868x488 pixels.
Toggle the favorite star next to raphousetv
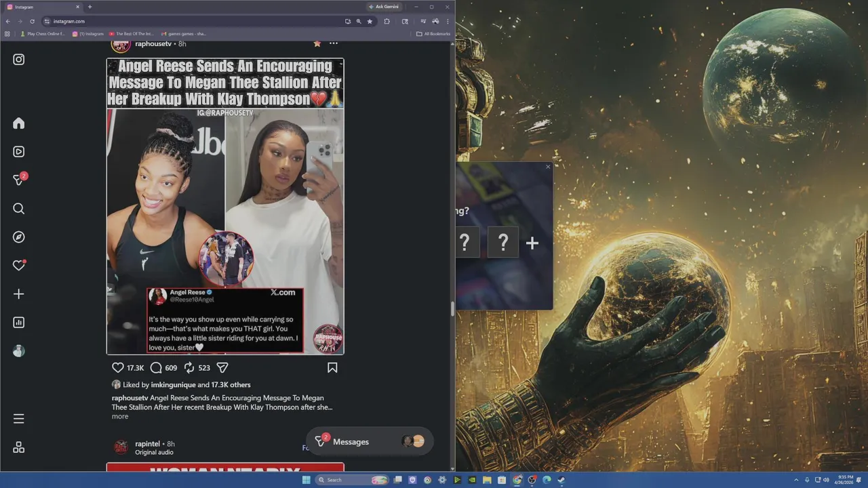click(317, 43)
